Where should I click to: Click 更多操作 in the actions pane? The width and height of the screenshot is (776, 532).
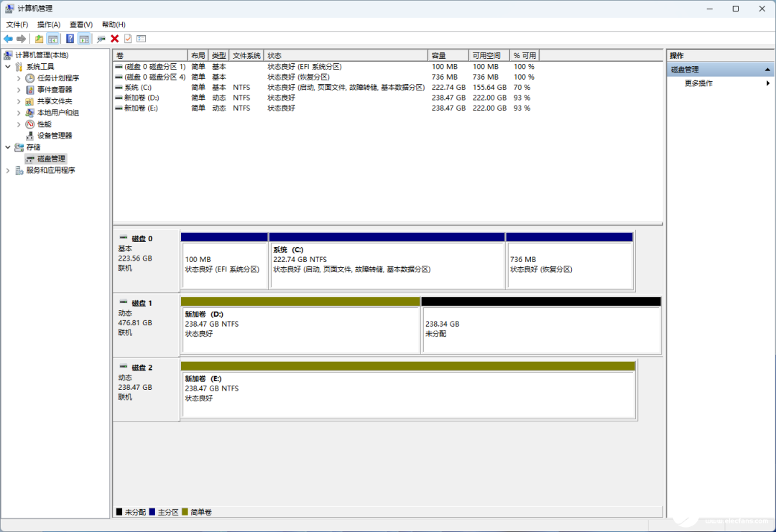click(698, 83)
